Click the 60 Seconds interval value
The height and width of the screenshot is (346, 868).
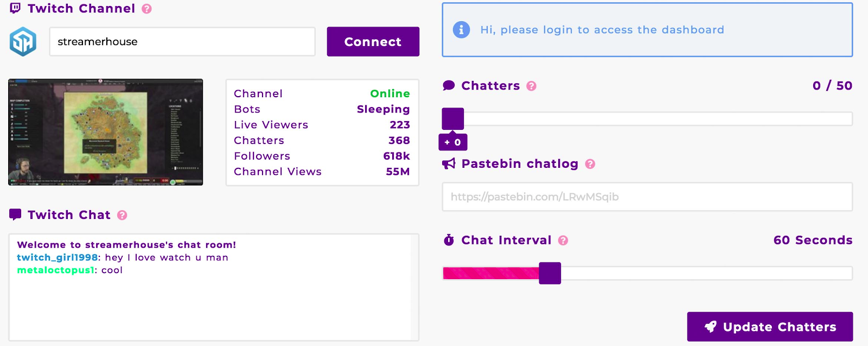pos(813,240)
